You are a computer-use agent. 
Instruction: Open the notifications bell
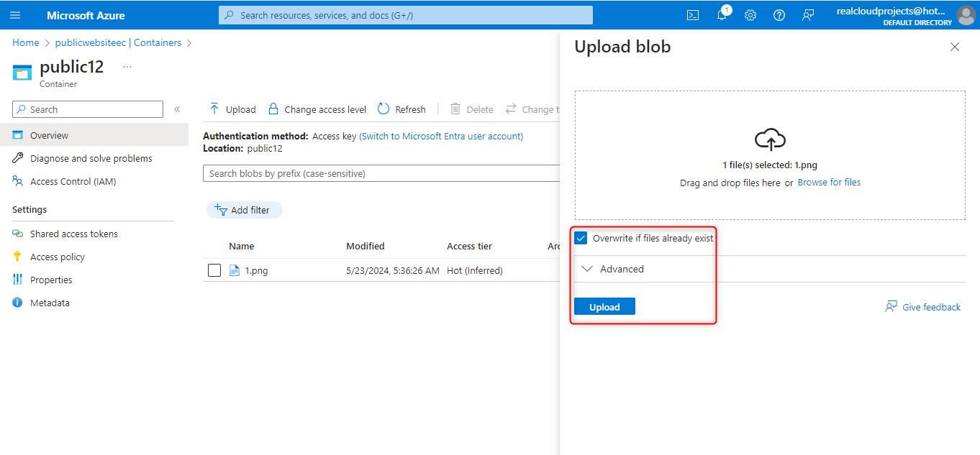click(722, 15)
